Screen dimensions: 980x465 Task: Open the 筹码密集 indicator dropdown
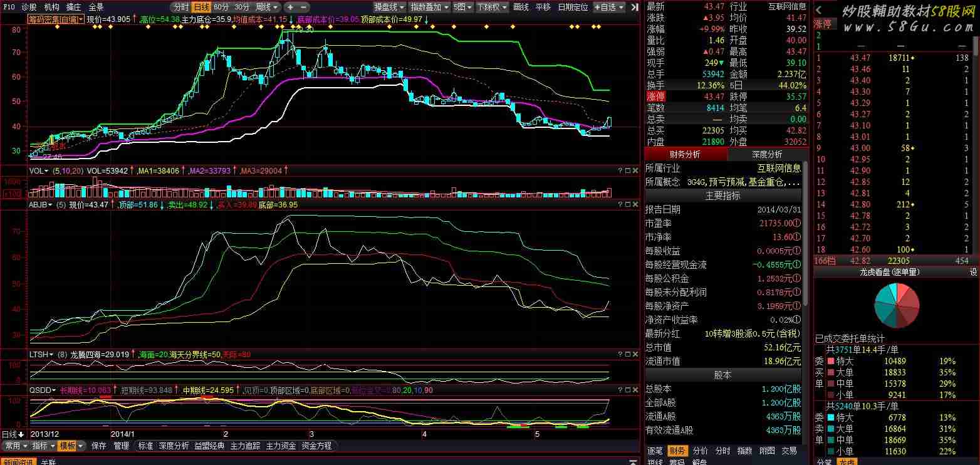pyautogui.click(x=55, y=19)
